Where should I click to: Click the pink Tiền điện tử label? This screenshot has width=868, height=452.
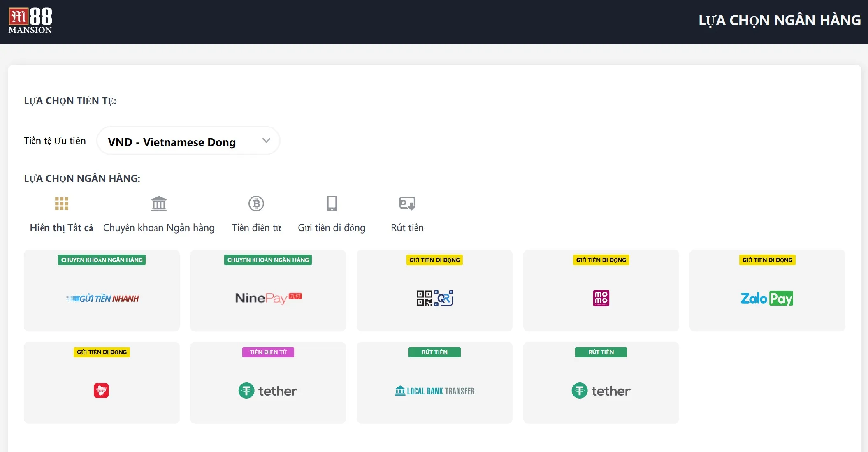268,352
